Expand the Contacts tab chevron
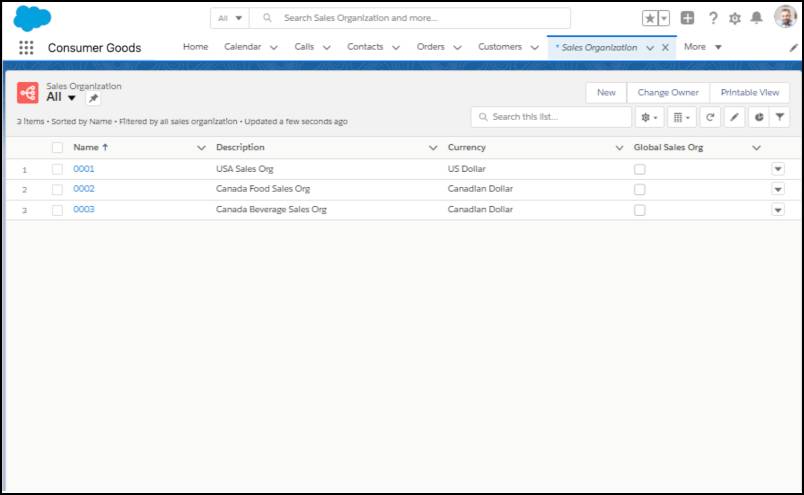The image size is (804, 495). 396,48
